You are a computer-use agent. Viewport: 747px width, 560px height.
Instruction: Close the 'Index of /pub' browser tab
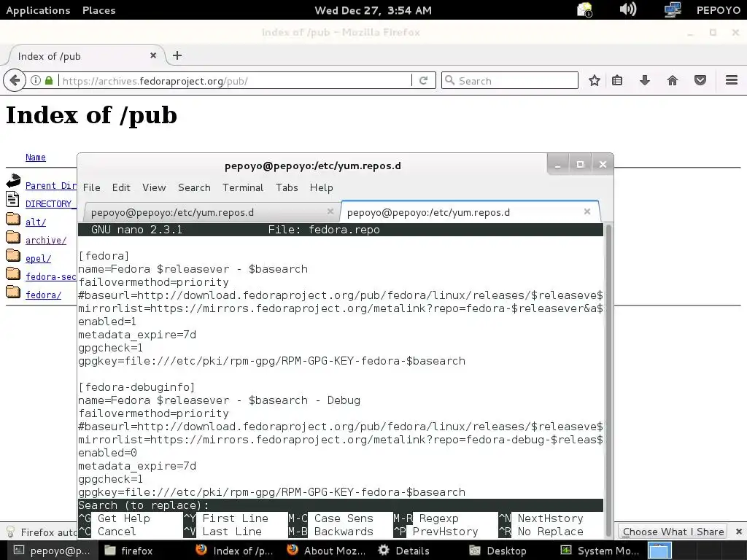[x=153, y=55]
